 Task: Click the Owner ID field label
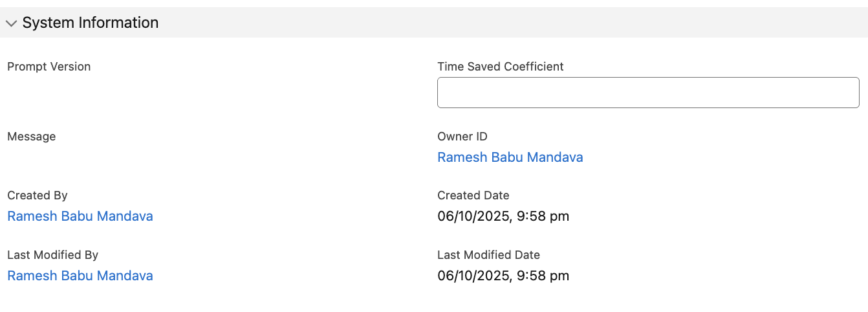(x=462, y=137)
